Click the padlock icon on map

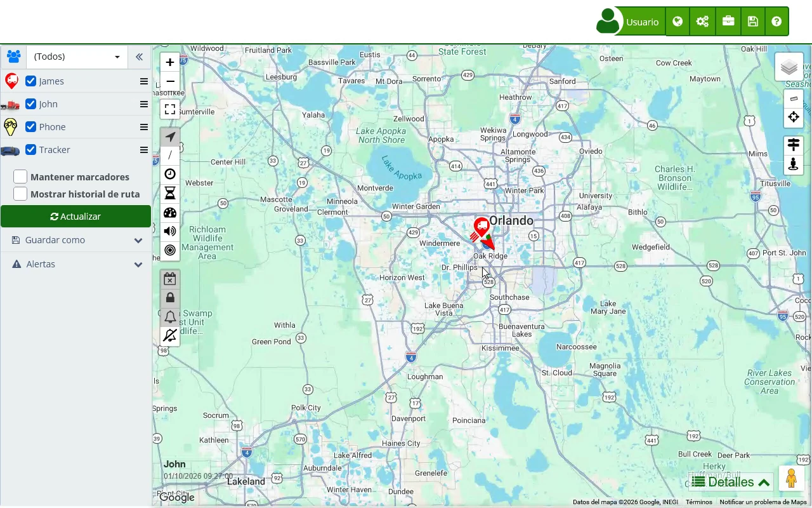click(170, 298)
